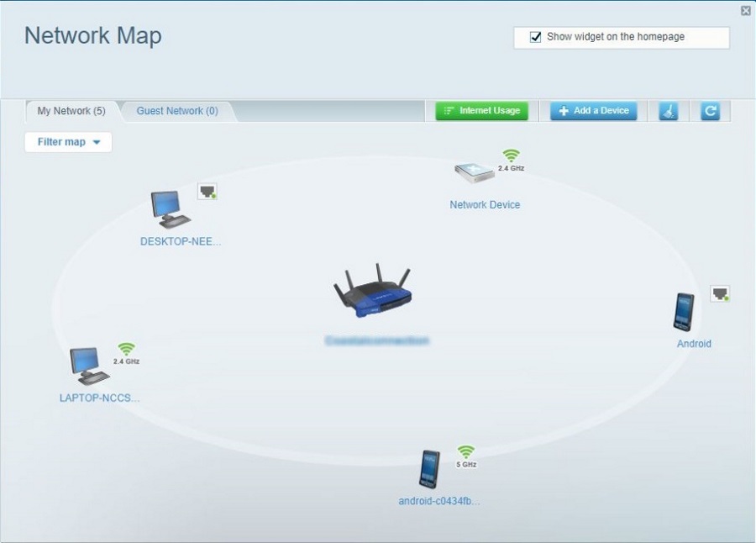Click the wired connection icon beside Android
This screenshot has height=543, width=756.
click(x=720, y=293)
